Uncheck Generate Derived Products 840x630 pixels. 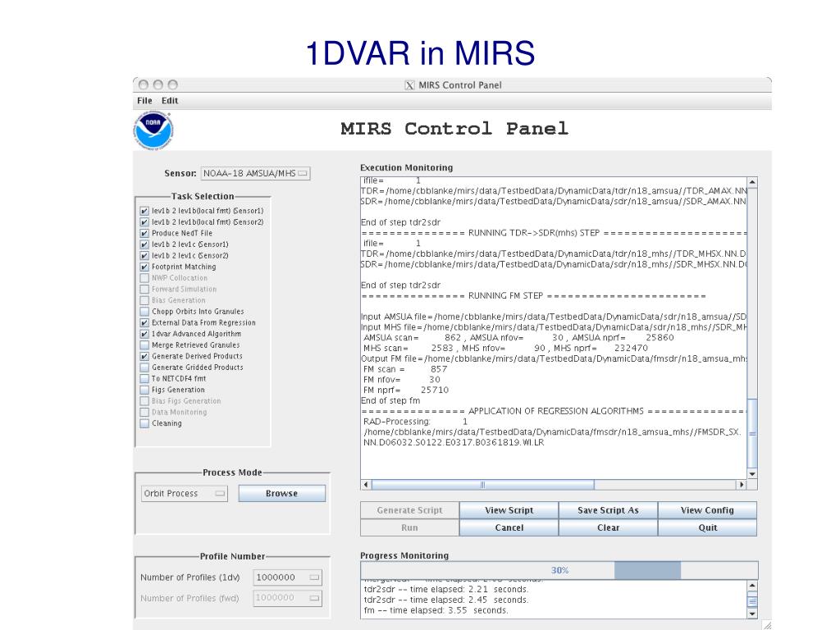point(144,356)
